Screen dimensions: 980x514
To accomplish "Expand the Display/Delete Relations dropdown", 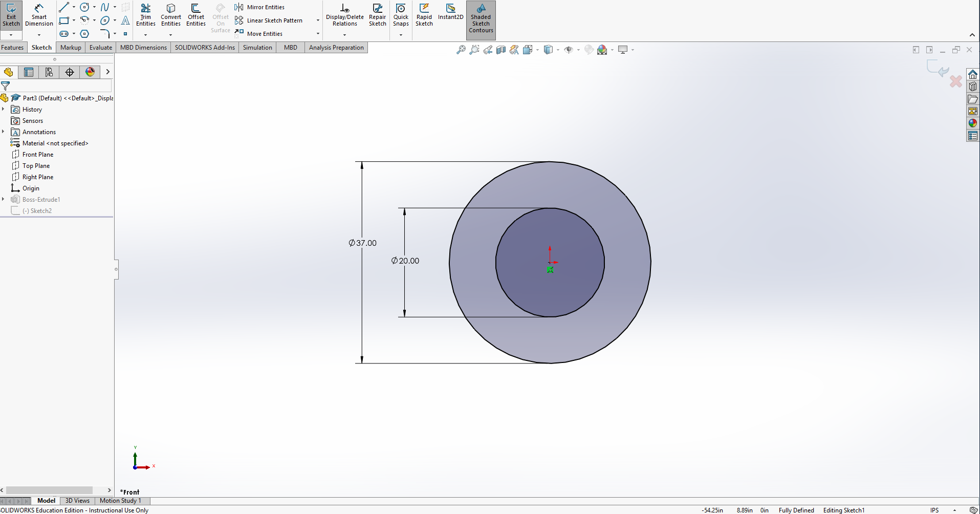I will point(345,35).
